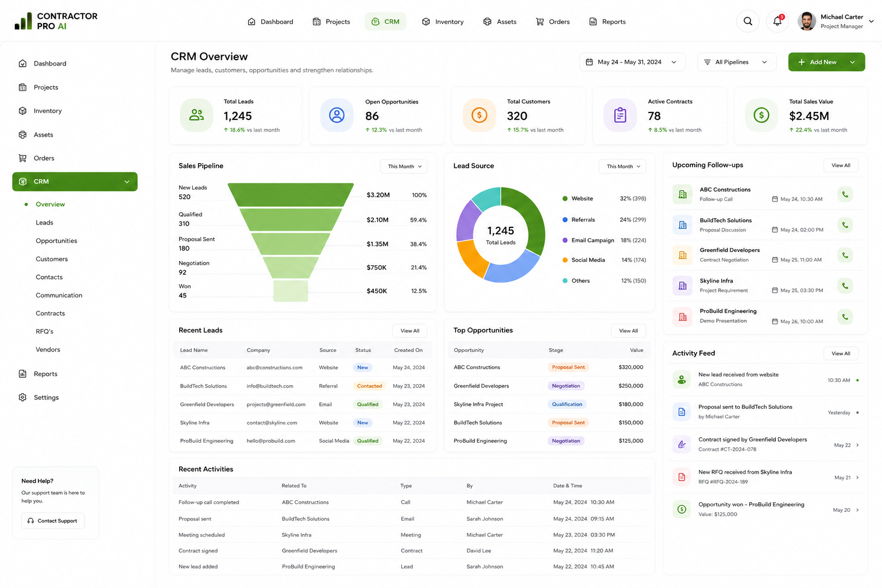This screenshot has height=588, width=882.
Task: Open the date range May 24 - May 31 dropdown
Action: coord(632,62)
